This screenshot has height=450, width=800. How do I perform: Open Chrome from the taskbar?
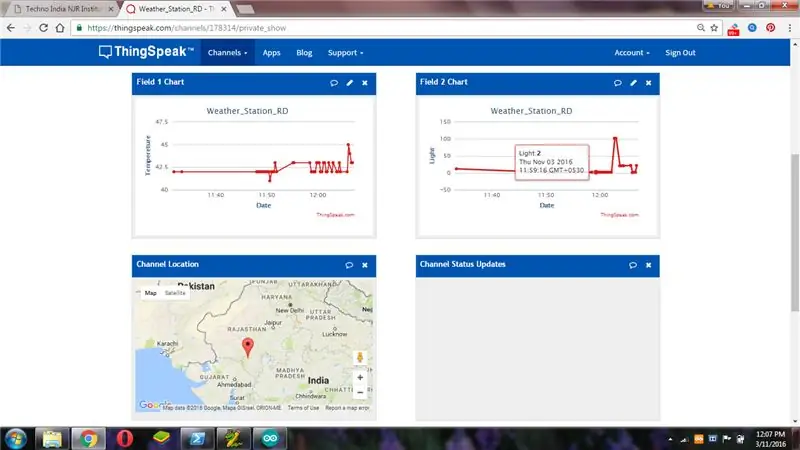[x=88, y=439]
